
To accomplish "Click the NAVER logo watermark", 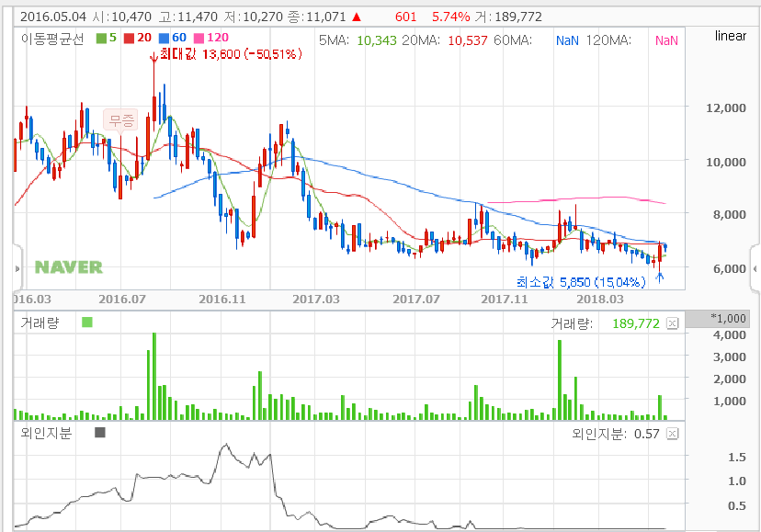I will (69, 267).
